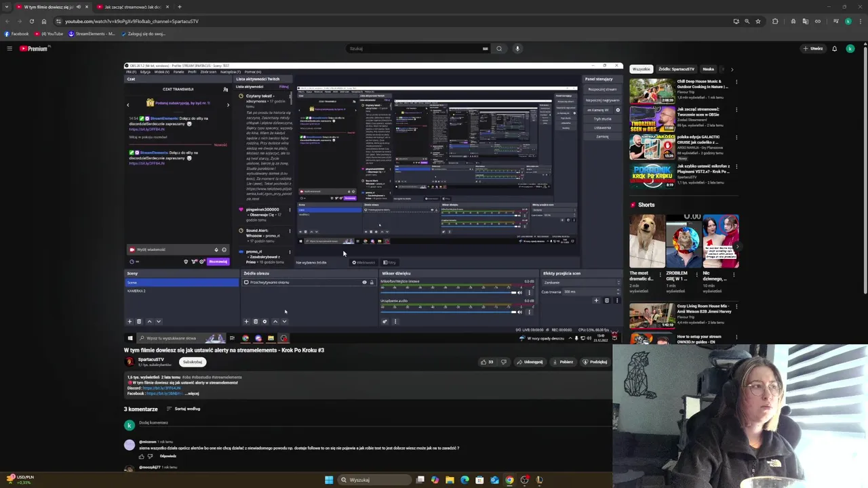This screenshot has height=488, width=868.
Task: Select the Nauka filter chip
Action: coord(708,69)
